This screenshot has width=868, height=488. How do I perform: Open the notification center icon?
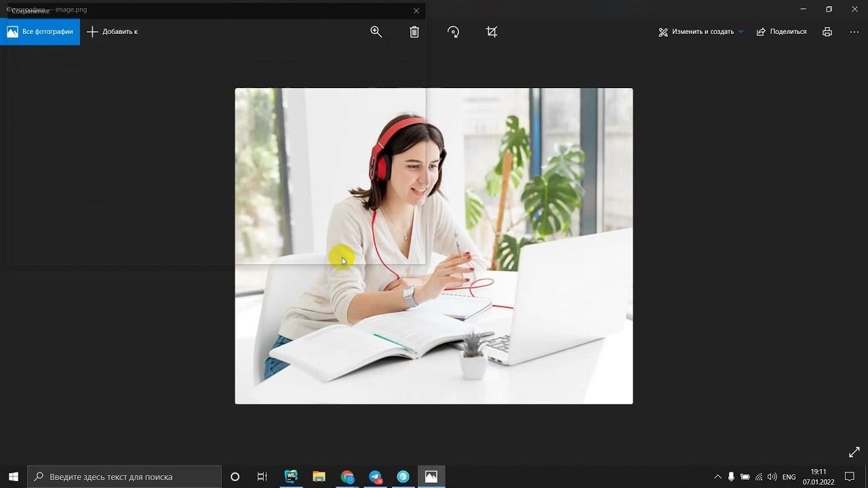click(850, 477)
